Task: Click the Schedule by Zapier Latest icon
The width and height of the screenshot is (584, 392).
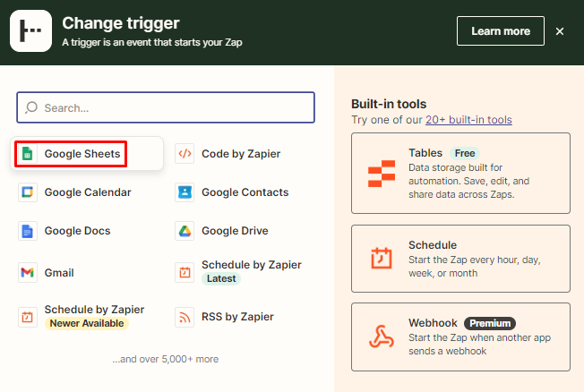Action: pos(185,272)
